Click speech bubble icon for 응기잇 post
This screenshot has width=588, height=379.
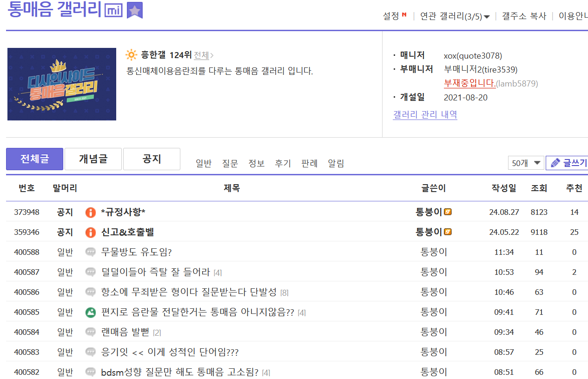[x=91, y=352]
